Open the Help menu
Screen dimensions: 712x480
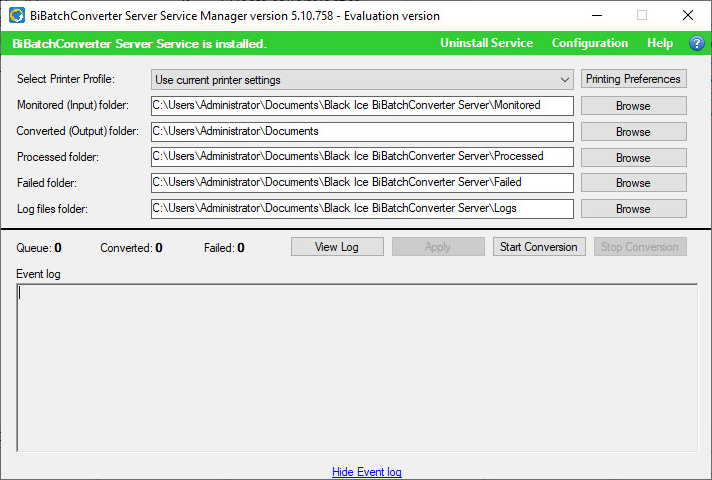[x=660, y=44]
